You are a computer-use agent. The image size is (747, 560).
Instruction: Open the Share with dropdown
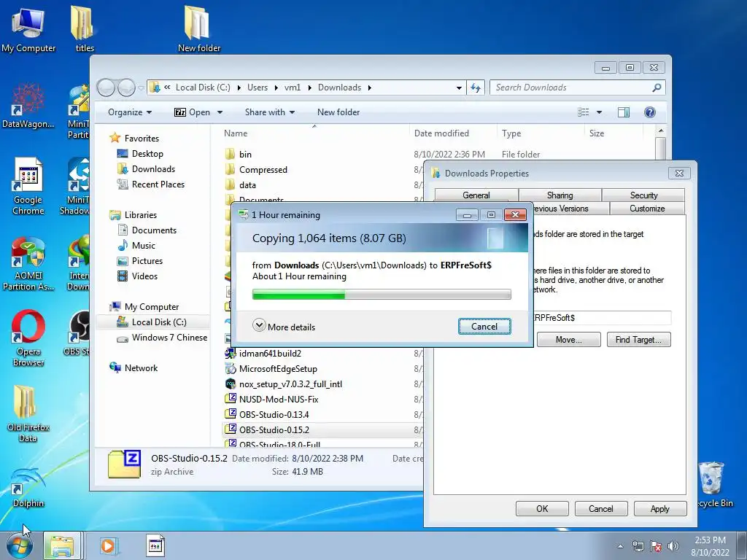click(270, 112)
